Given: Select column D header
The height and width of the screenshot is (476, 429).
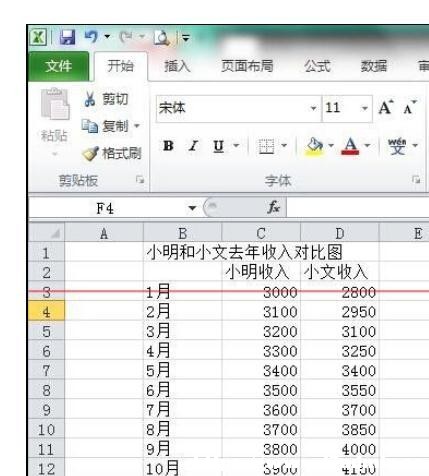Looking at the screenshot, I should point(340,233).
